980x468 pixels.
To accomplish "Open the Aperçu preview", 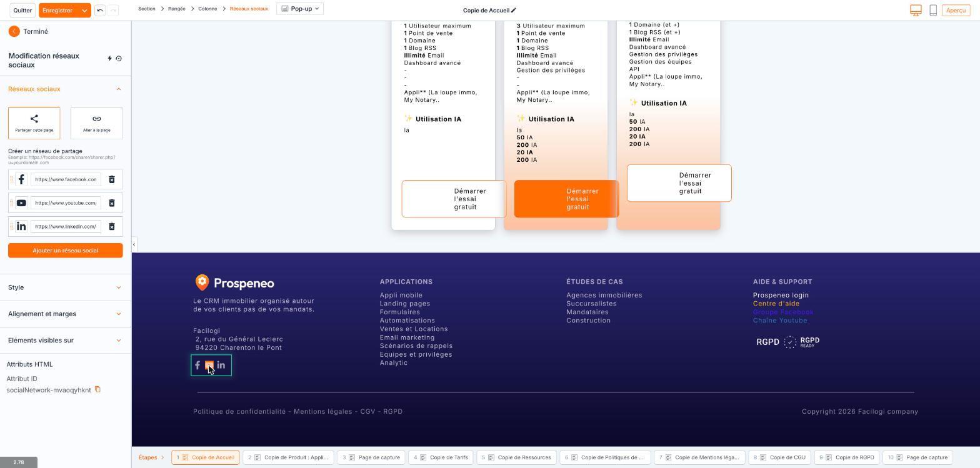I will coord(956,11).
